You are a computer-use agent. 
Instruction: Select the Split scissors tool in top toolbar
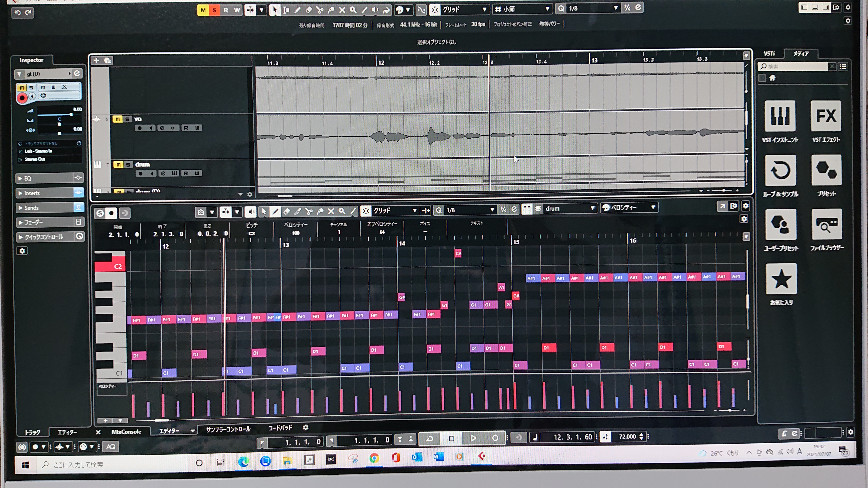click(x=319, y=10)
